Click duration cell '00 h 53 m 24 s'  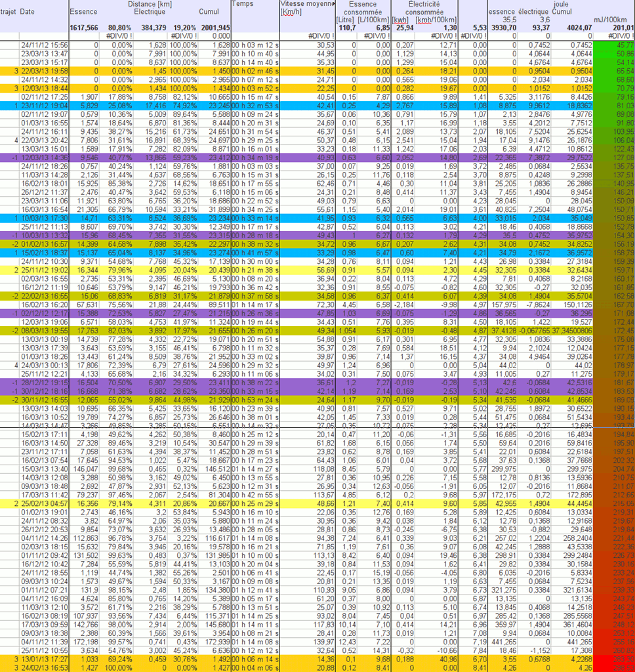pos(255,400)
